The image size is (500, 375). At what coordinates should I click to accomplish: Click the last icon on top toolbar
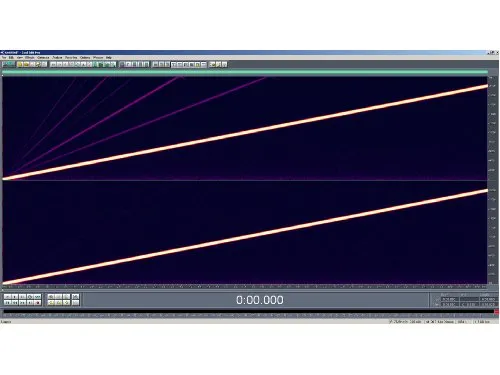(224, 64)
